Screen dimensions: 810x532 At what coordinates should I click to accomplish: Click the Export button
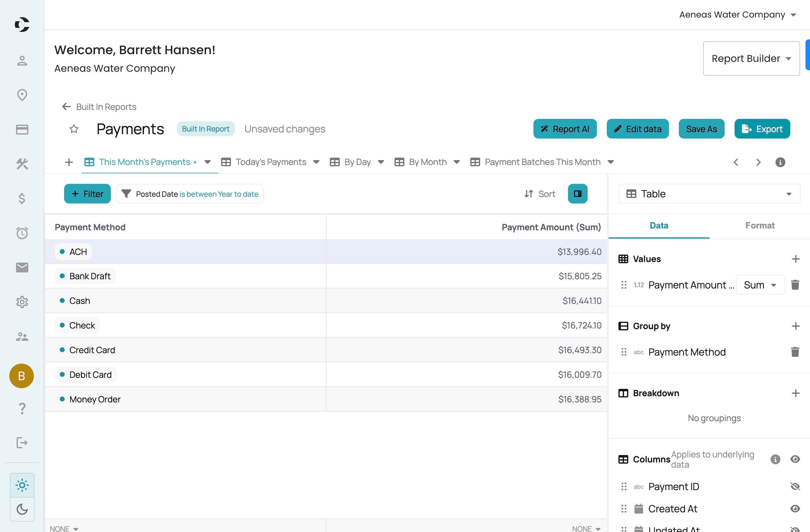pyautogui.click(x=762, y=129)
